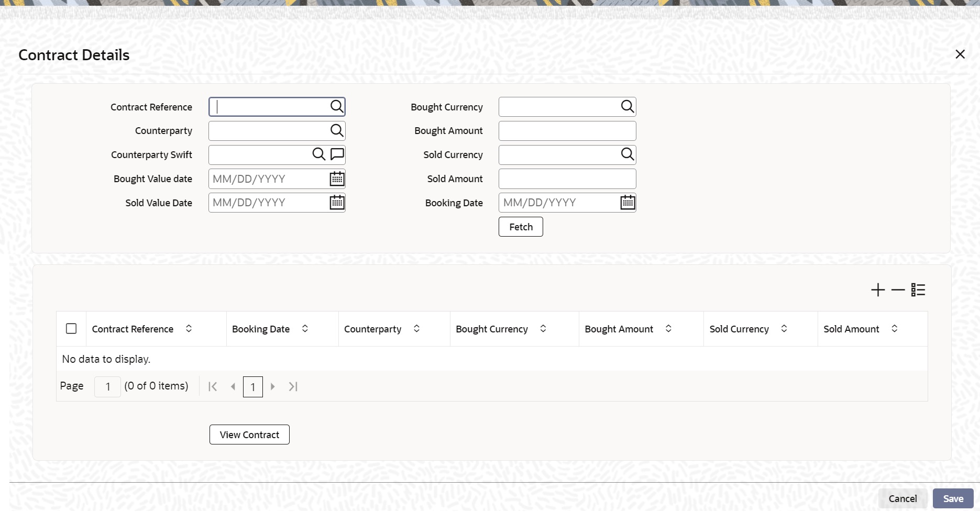980x512 pixels.
Task: Go to last page of table
Action: pos(293,387)
